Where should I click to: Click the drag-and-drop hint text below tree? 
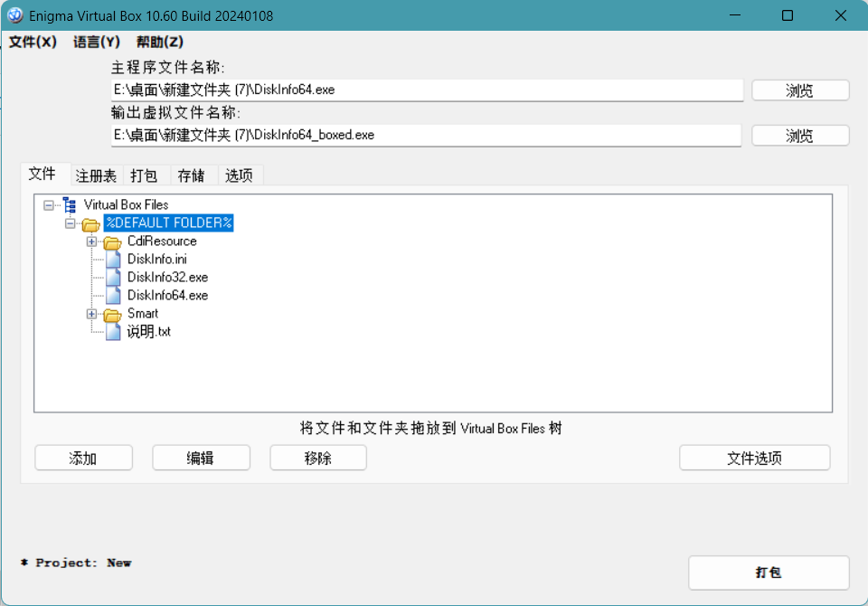pyautogui.click(x=431, y=428)
